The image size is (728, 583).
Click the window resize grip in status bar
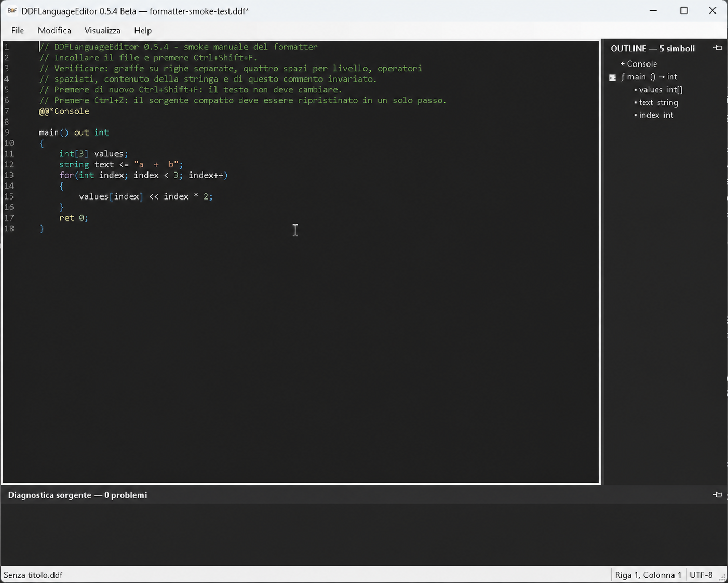coord(722,577)
